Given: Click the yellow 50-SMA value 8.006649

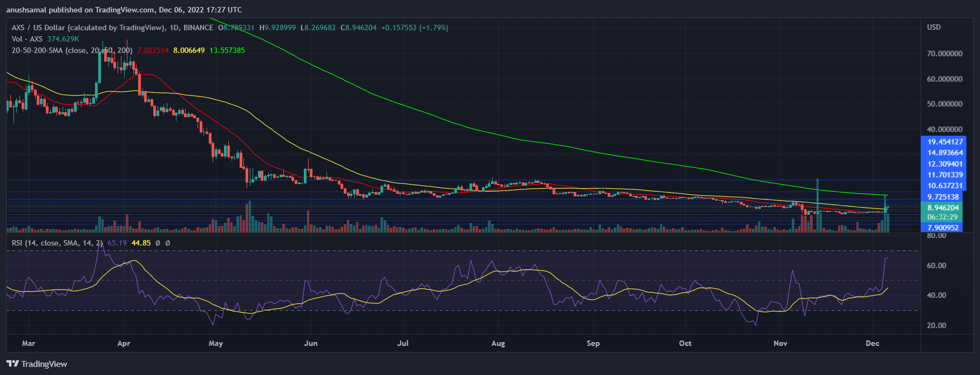Looking at the screenshot, I should pyautogui.click(x=189, y=50).
